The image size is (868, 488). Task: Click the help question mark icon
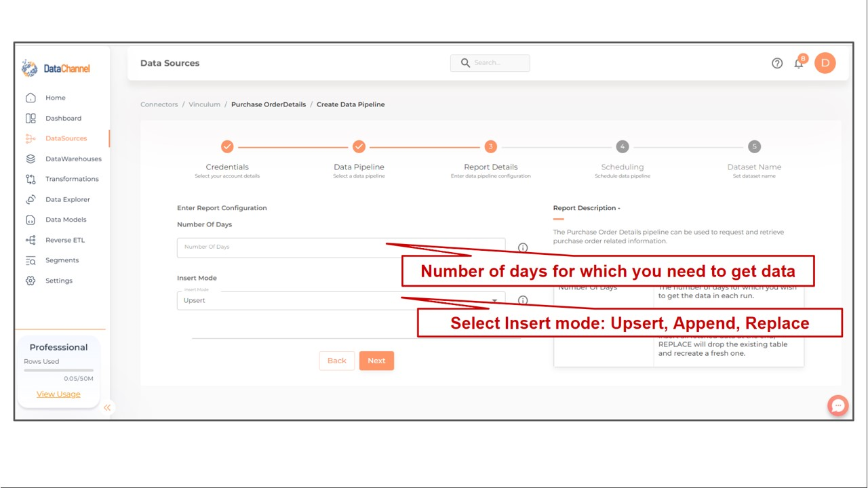(x=777, y=63)
